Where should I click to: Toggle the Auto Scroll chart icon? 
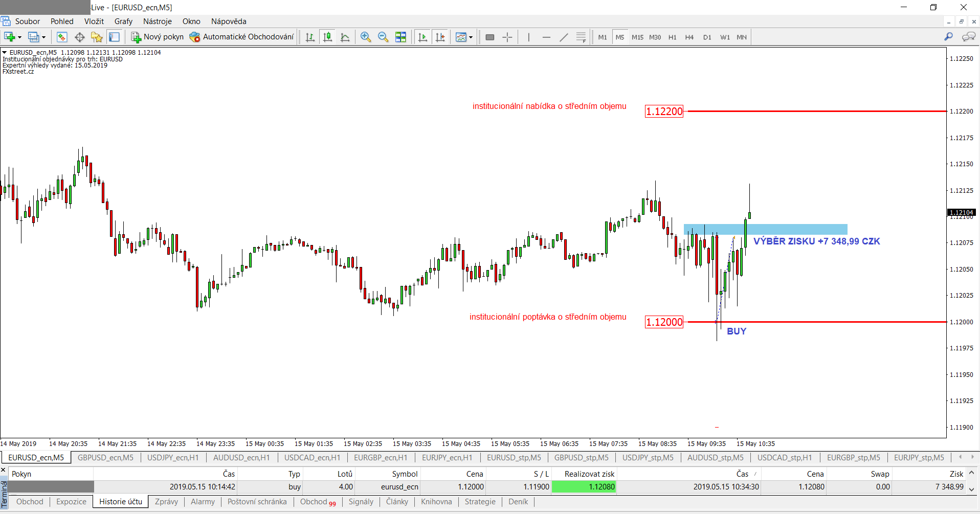click(x=422, y=37)
